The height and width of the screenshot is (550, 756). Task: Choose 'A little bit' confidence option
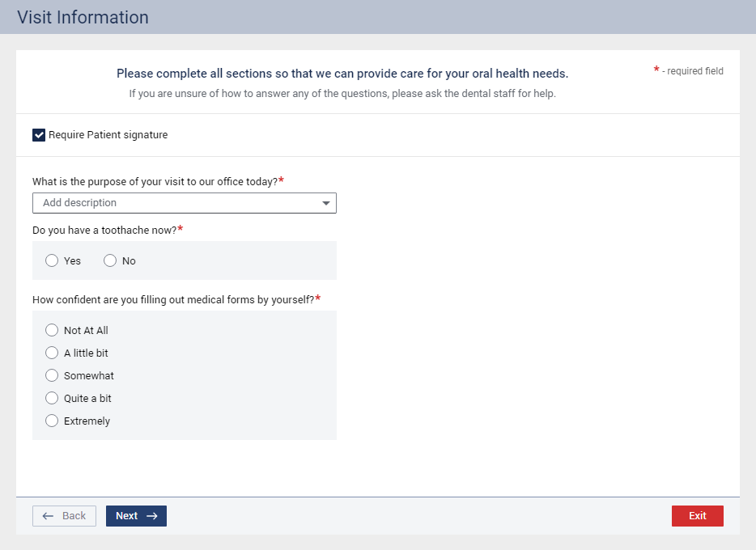(x=52, y=353)
